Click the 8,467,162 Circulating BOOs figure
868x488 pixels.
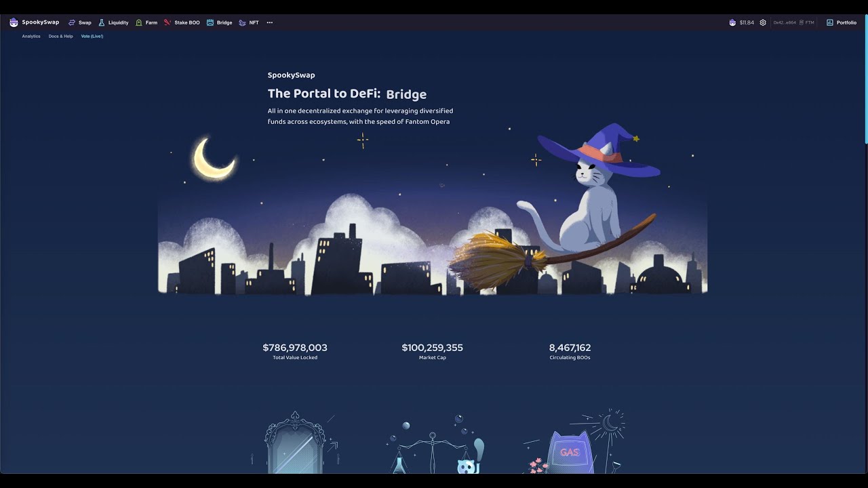click(570, 348)
